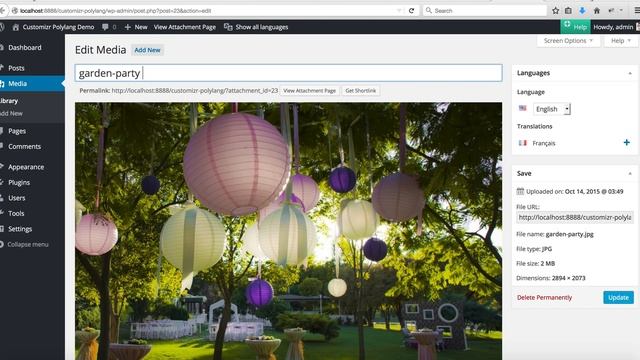Open the browser downloads arrow icon
The width and height of the screenshot is (640, 360).
[582, 11]
